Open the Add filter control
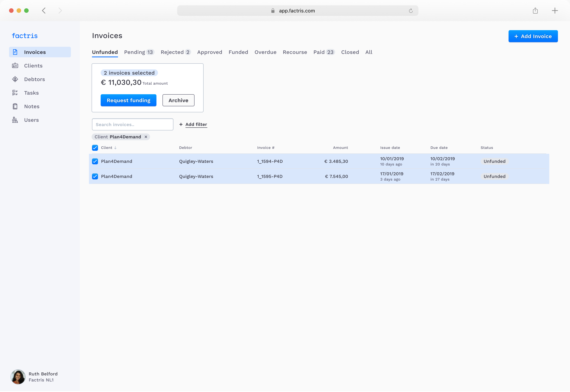This screenshot has width=570, height=392. click(196, 124)
